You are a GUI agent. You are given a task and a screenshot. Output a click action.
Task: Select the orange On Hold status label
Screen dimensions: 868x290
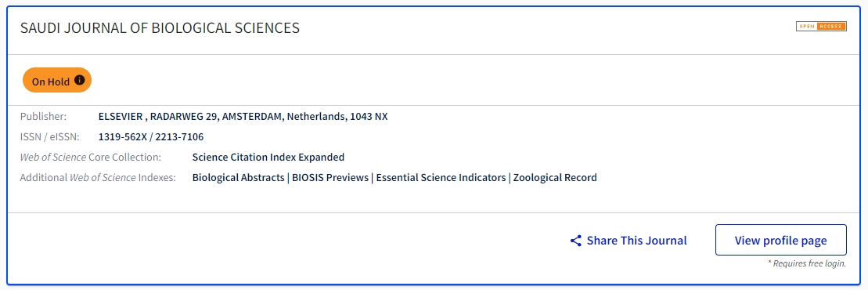coord(57,81)
